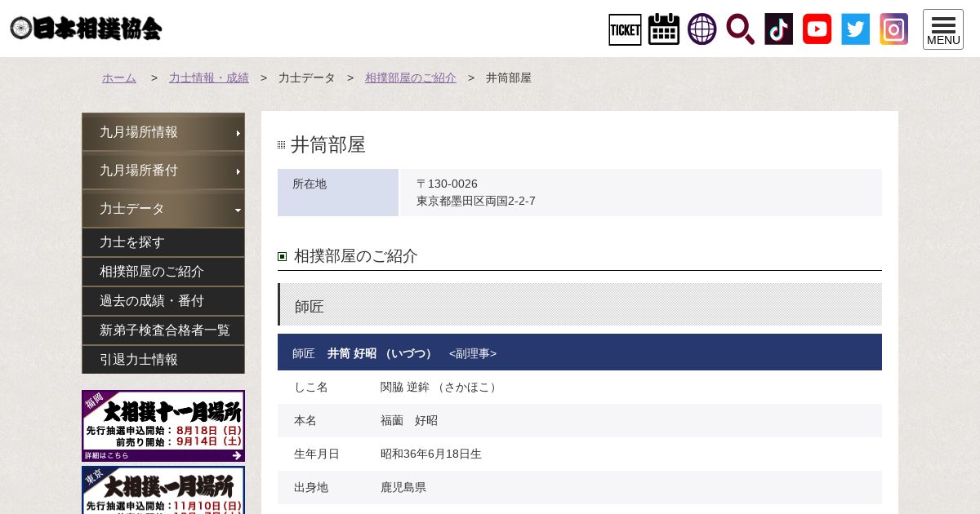Open the 大相撲十一月場所 Fukuoka banner
The height and width of the screenshot is (514, 980).
click(x=163, y=426)
